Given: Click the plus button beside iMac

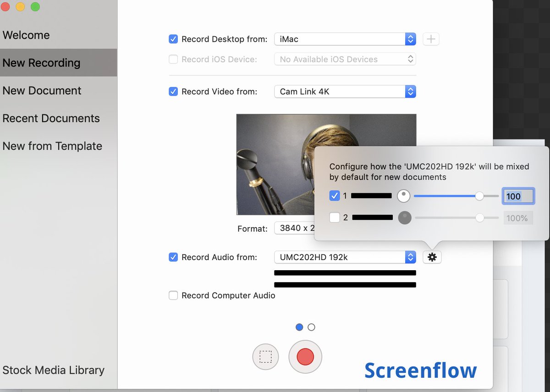Looking at the screenshot, I should point(431,39).
